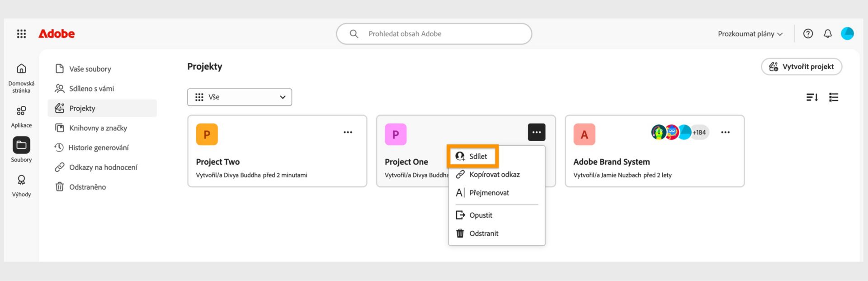This screenshot has width=868, height=281.
Task: Open the Project Two card title
Action: (218, 162)
